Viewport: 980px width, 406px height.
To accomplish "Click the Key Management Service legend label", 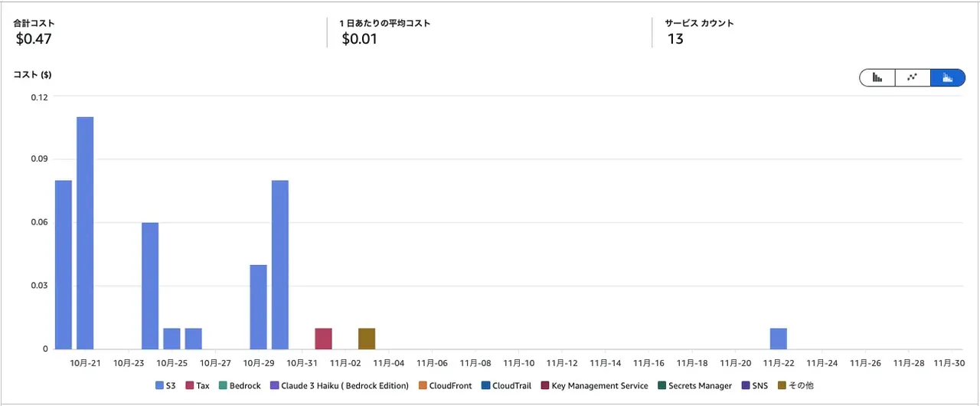I will 599,386.
